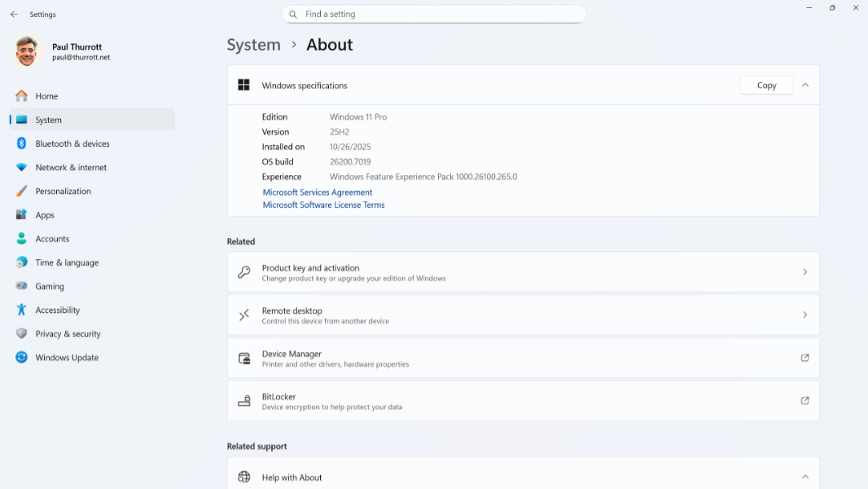Collapse the Windows specifications section
This screenshot has height=489, width=868.
pos(805,85)
